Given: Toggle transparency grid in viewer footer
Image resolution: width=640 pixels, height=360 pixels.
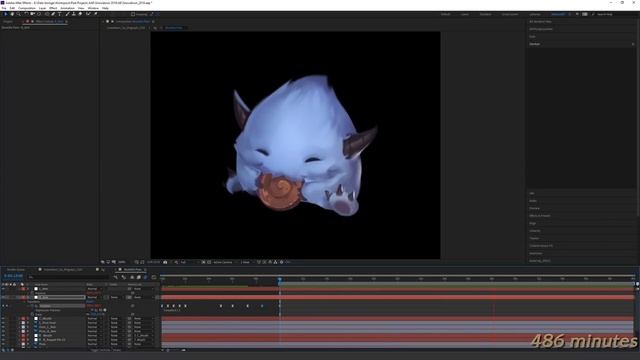Looking at the screenshot, I should pos(209,262).
